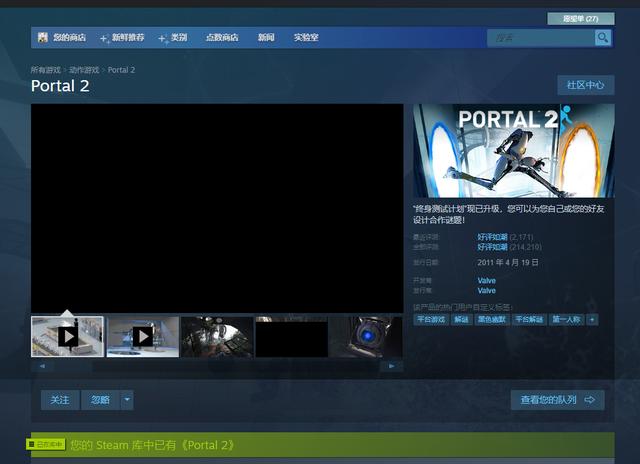The height and width of the screenshot is (464, 640).
Task: Click the left arrow of thumbnail strip
Action: click(x=42, y=366)
